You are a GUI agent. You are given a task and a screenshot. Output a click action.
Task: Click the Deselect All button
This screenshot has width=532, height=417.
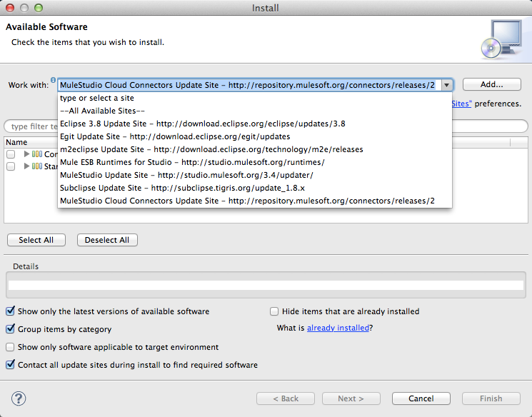coord(107,240)
